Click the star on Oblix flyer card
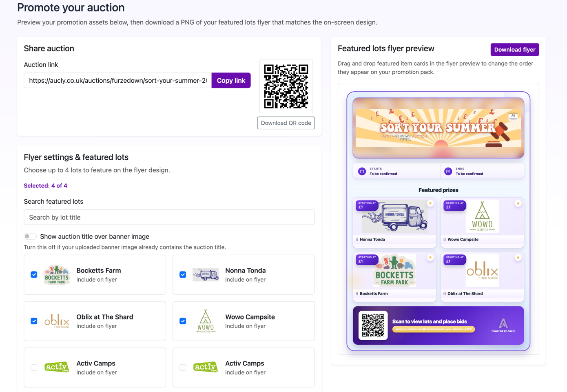Viewport: 567px width, 392px height. click(518, 258)
